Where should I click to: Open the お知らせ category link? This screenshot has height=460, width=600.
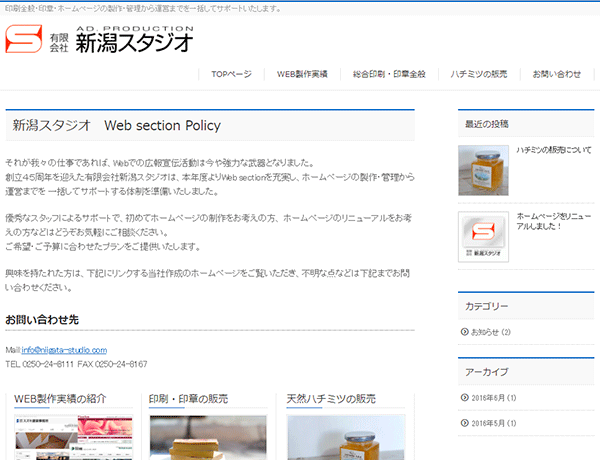click(x=486, y=332)
